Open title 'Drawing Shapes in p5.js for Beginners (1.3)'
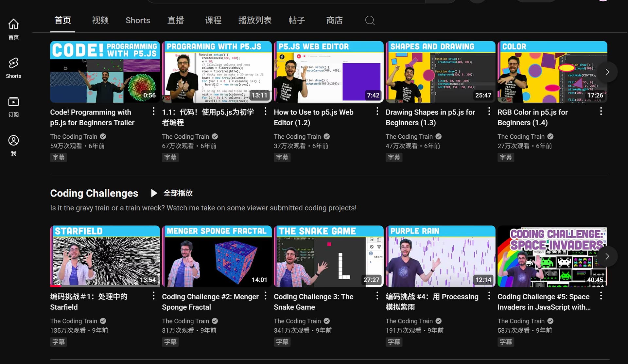 (430, 117)
